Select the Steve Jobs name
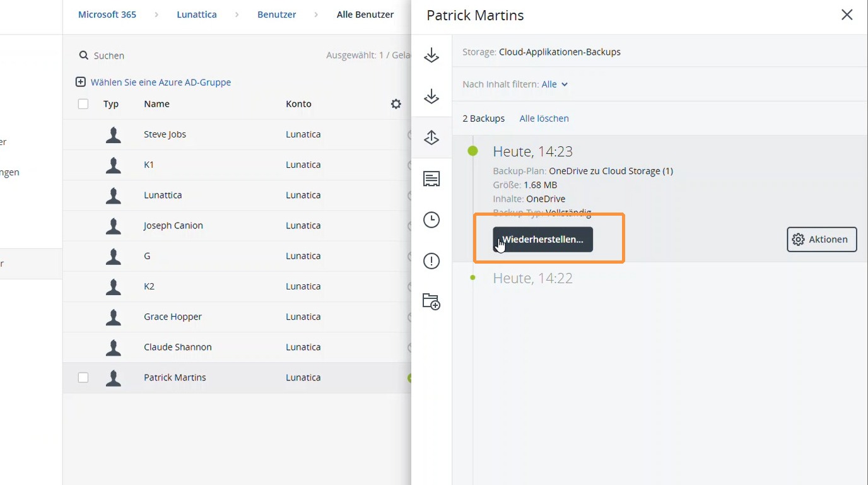This screenshot has height=485, width=868. 165,135
